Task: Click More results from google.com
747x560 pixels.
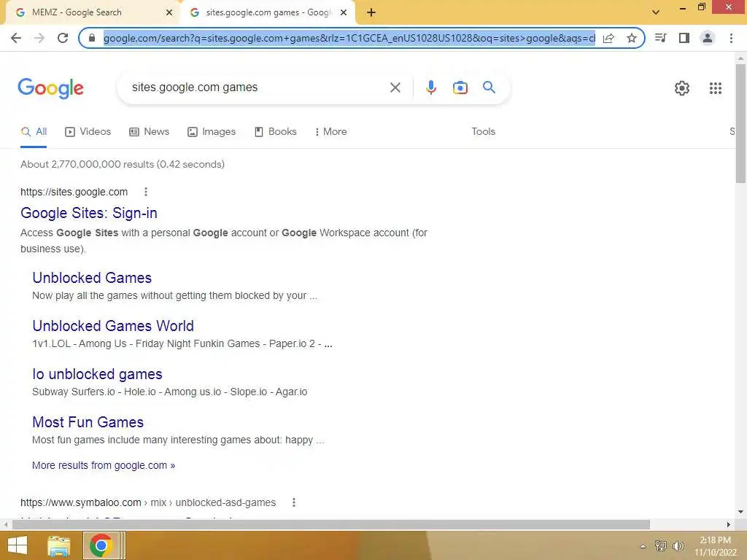Action: (x=104, y=465)
